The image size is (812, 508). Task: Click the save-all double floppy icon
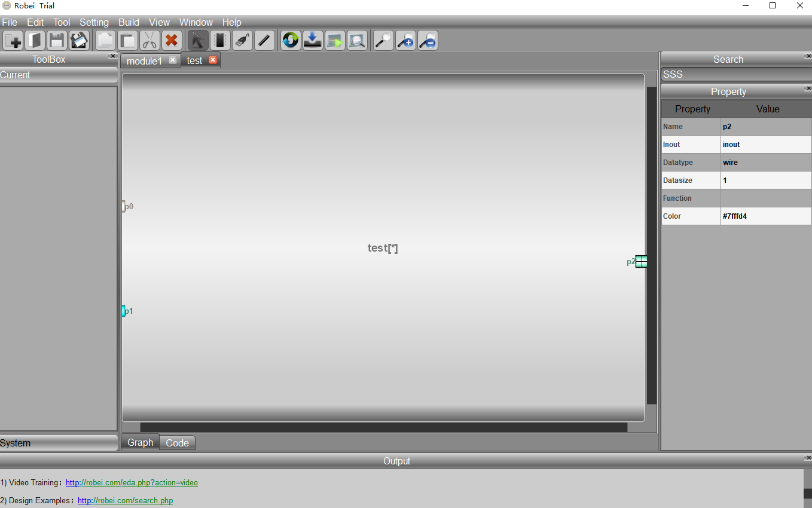pos(79,41)
